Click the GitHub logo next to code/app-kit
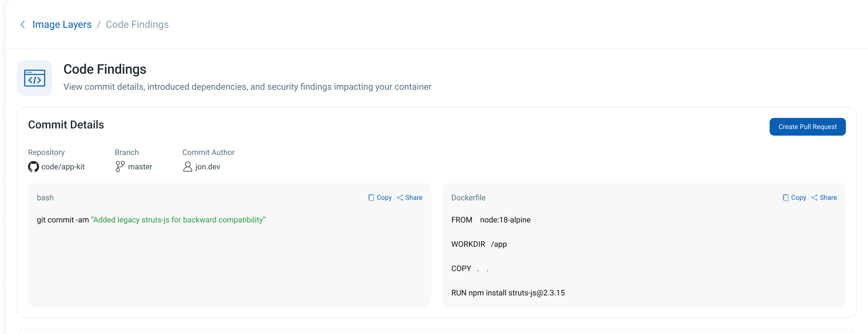Viewport: 868px width, 334px height. click(x=33, y=167)
